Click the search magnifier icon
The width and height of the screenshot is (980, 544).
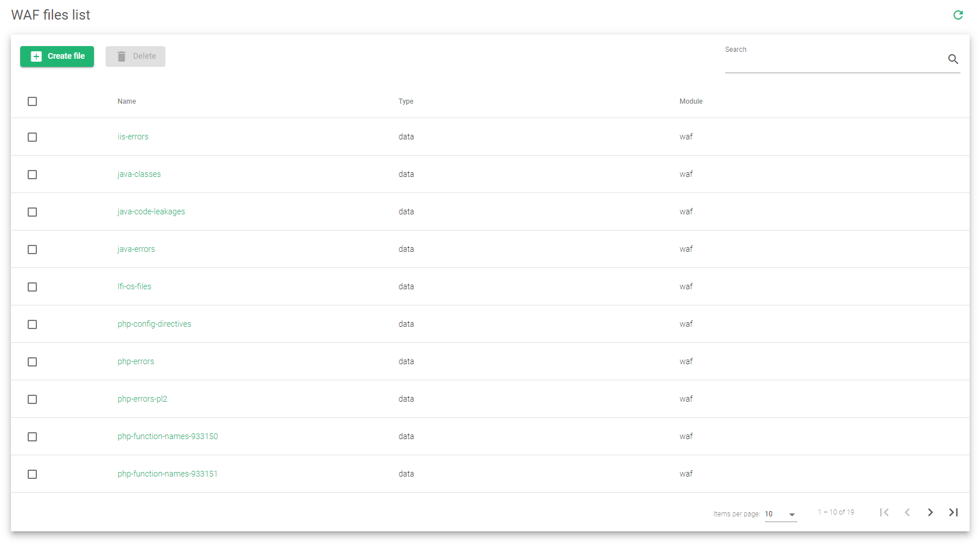(x=953, y=59)
